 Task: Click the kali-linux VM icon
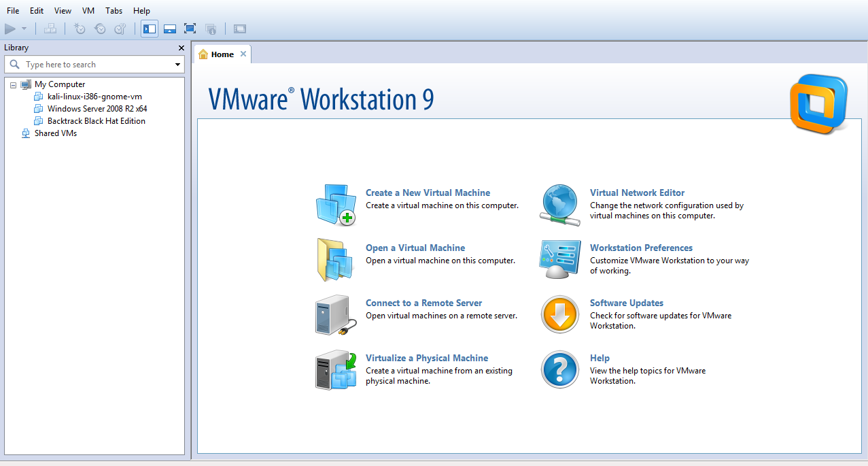pos(39,97)
